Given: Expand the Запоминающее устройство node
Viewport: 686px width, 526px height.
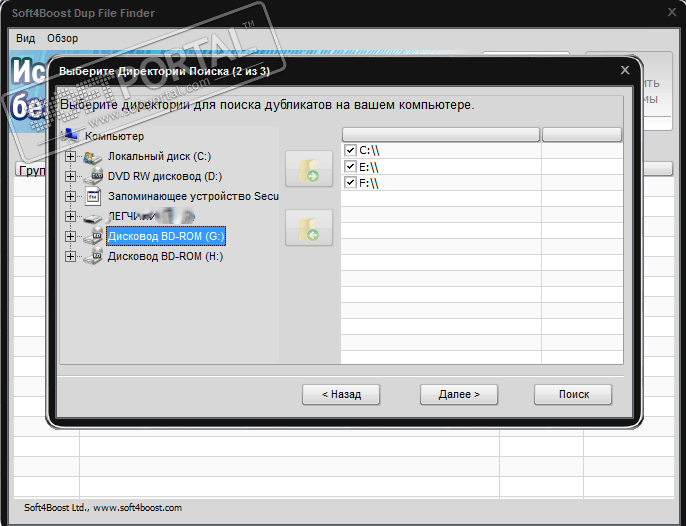Looking at the screenshot, I should [70, 196].
